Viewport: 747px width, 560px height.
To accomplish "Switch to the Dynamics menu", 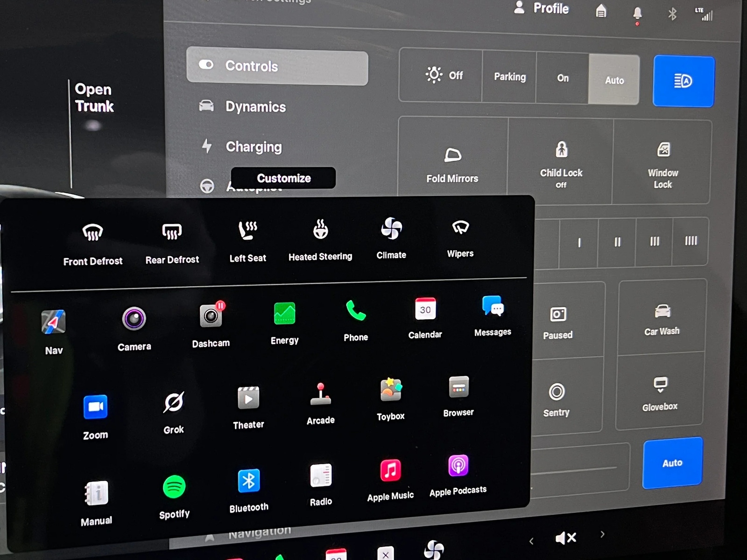I will (255, 107).
